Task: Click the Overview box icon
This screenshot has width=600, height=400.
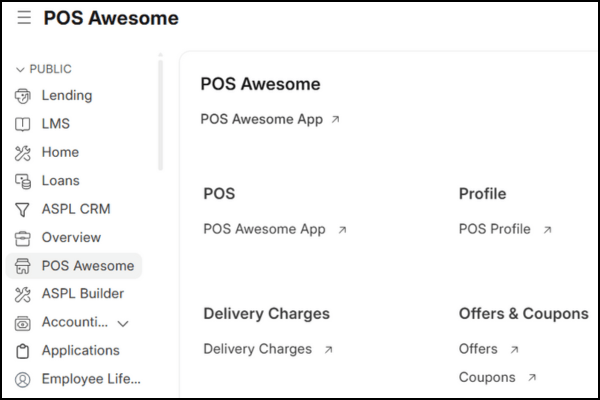Action: 23,238
